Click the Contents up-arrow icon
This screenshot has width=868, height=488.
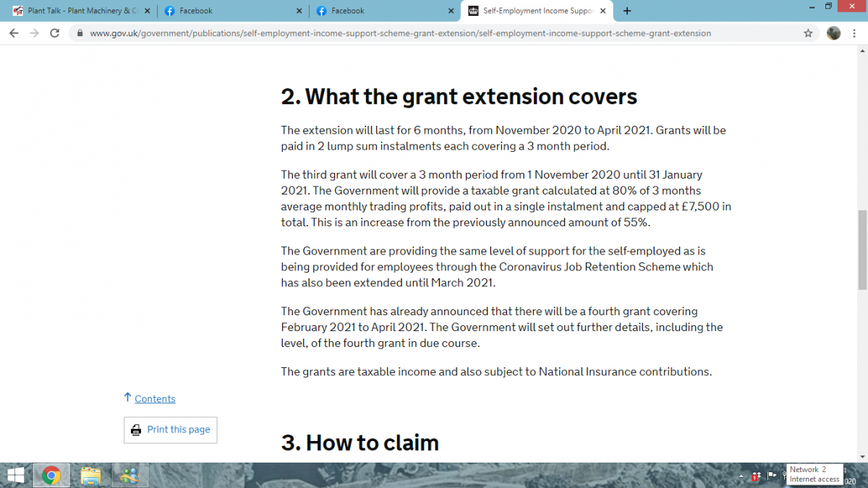click(127, 398)
